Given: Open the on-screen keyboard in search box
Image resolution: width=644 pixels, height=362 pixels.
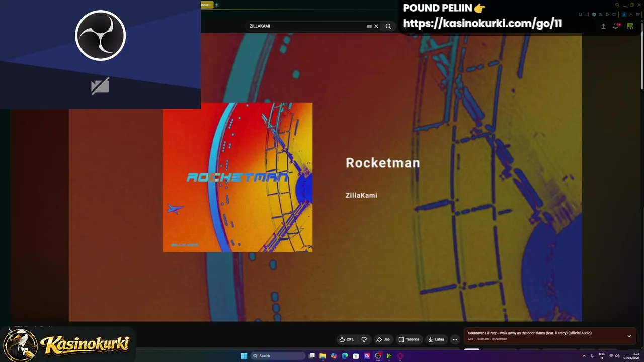Looking at the screenshot, I should (369, 26).
